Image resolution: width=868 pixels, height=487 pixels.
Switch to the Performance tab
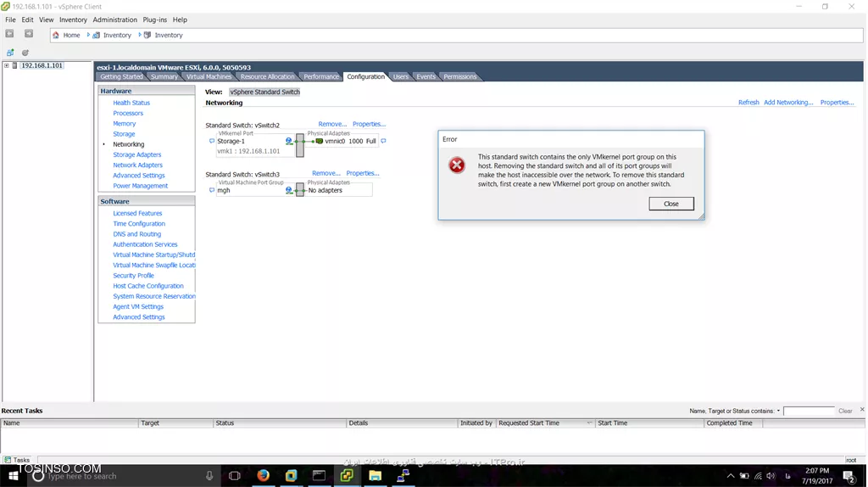(x=321, y=76)
